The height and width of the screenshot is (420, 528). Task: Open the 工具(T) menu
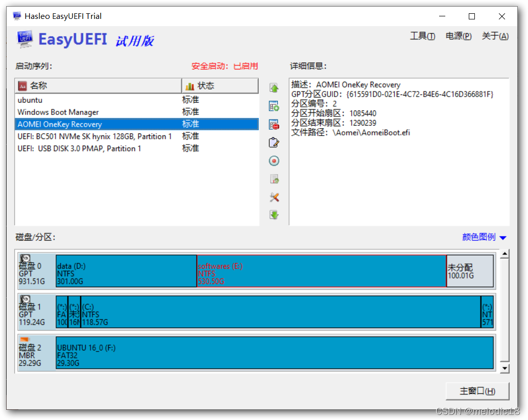pyautogui.click(x=422, y=36)
